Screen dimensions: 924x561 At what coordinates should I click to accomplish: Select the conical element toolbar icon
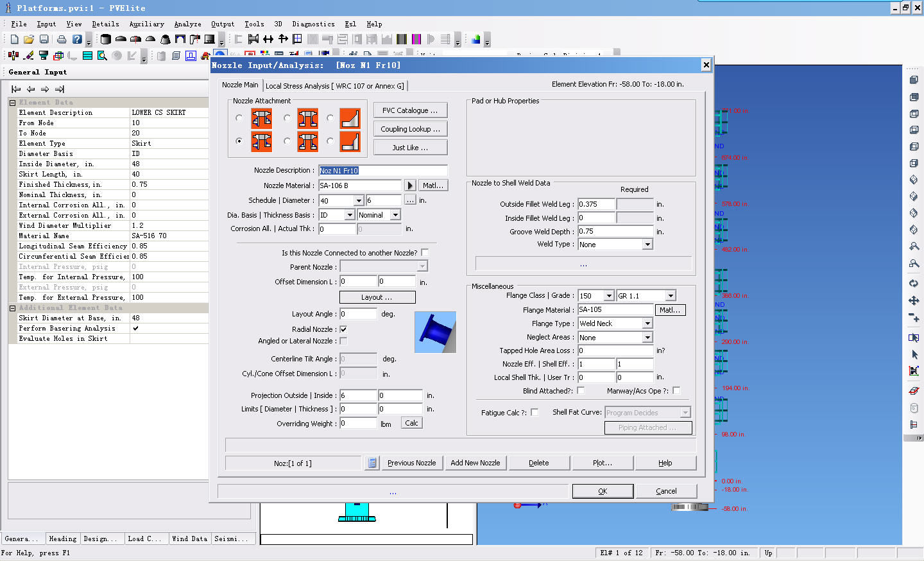click(166, 40)
